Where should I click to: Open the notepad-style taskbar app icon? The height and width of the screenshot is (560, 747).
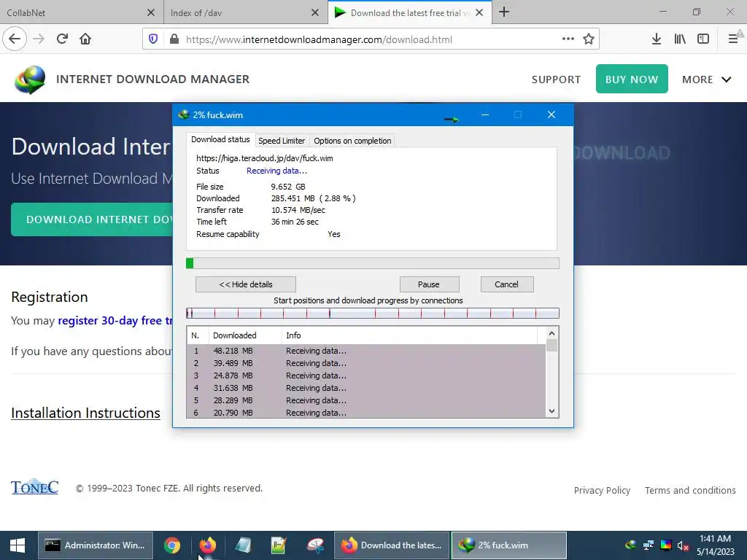244,545
